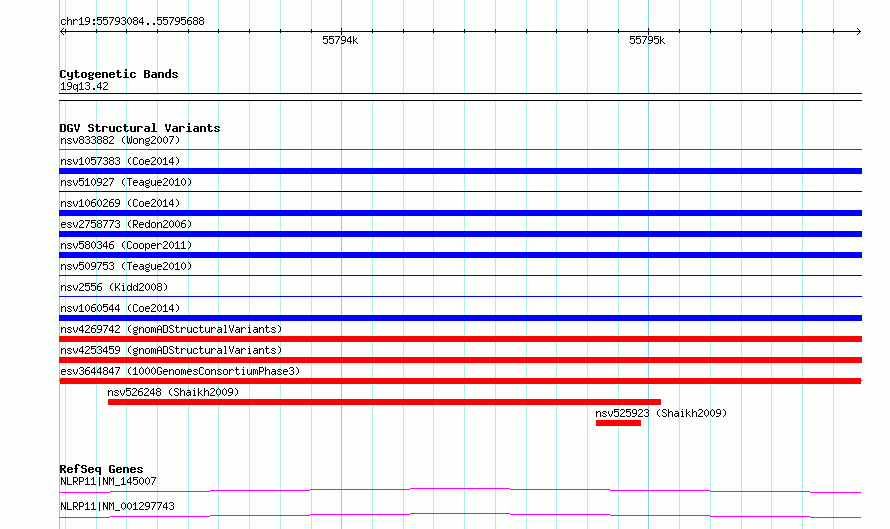Click the 19q13.42 band label
This screenshot has height=529, width=890.
(x=84, y=86)
